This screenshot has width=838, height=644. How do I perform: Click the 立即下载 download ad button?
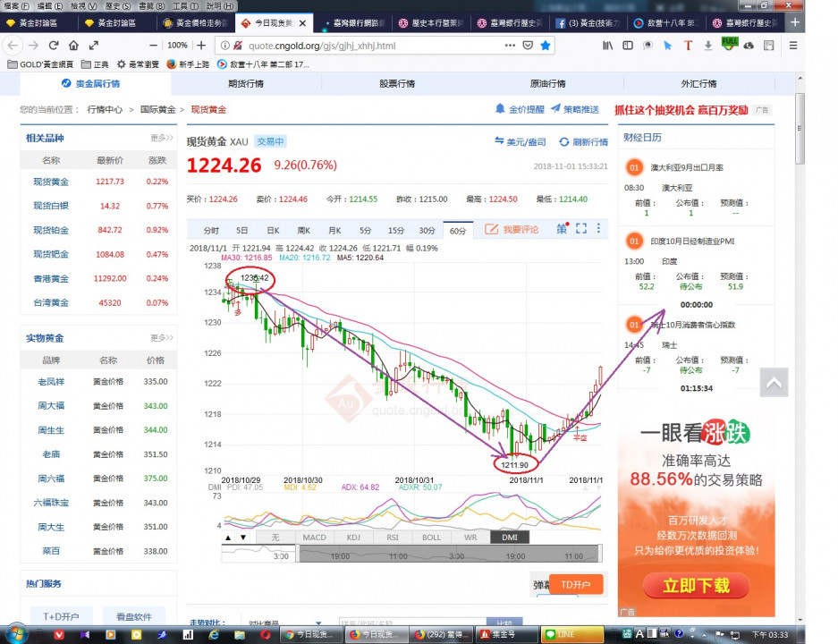coord(696,586)
